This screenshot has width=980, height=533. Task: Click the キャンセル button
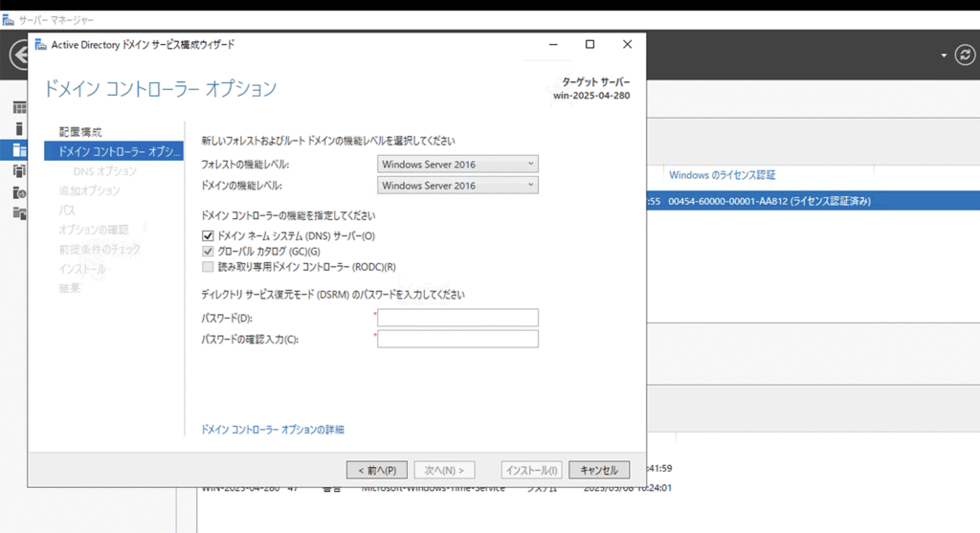[599, 470]
